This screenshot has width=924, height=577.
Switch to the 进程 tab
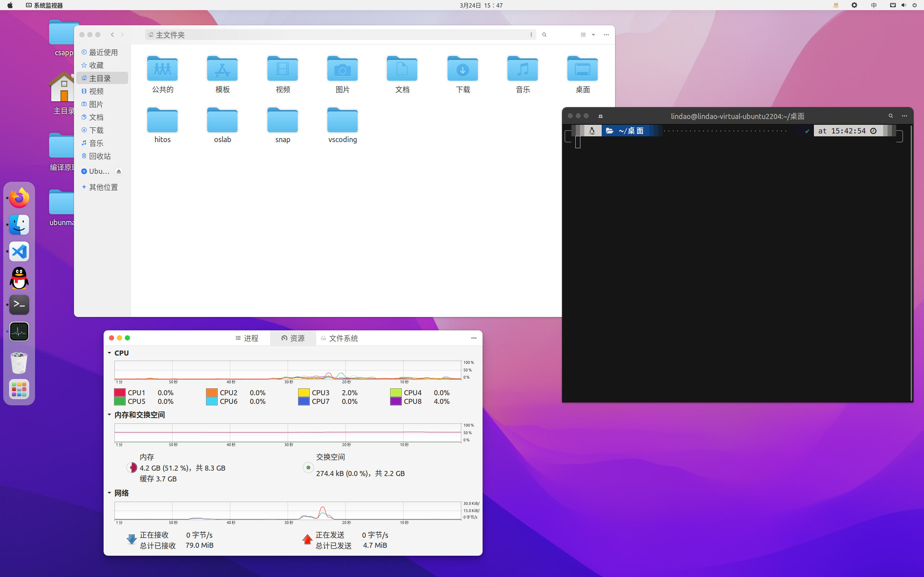point(247,338)
